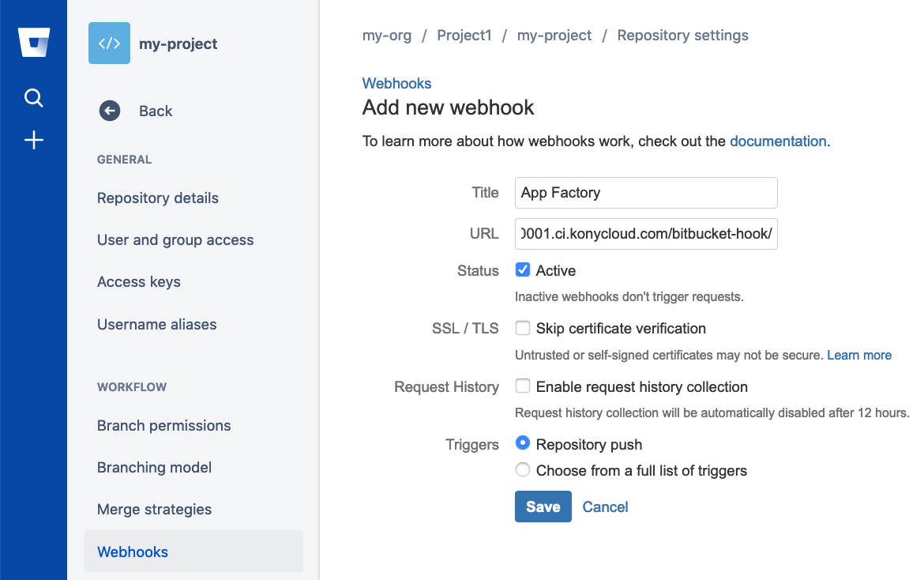Click the Cancel link
924x580 pixels.
tap(605, 507)
